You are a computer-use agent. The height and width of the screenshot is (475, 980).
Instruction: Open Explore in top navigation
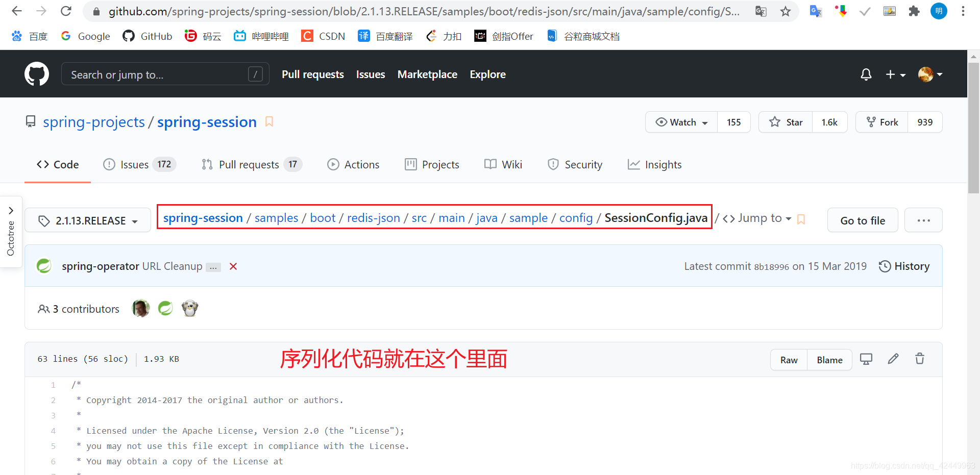click(487, 74)
